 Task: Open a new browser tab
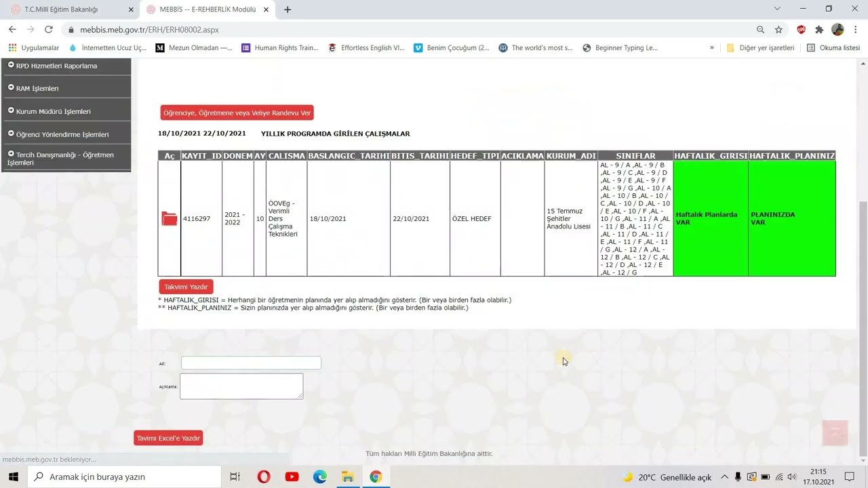click(288, 9)
